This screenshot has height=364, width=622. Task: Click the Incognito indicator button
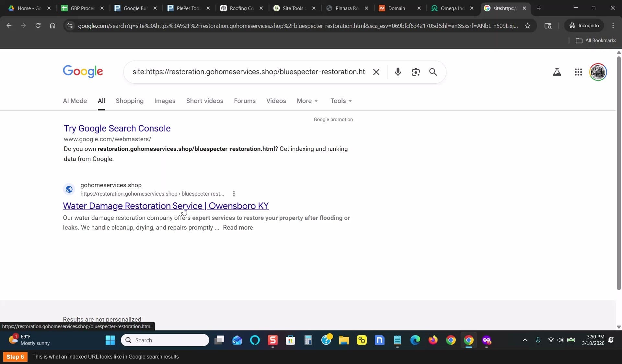point(584,26)
